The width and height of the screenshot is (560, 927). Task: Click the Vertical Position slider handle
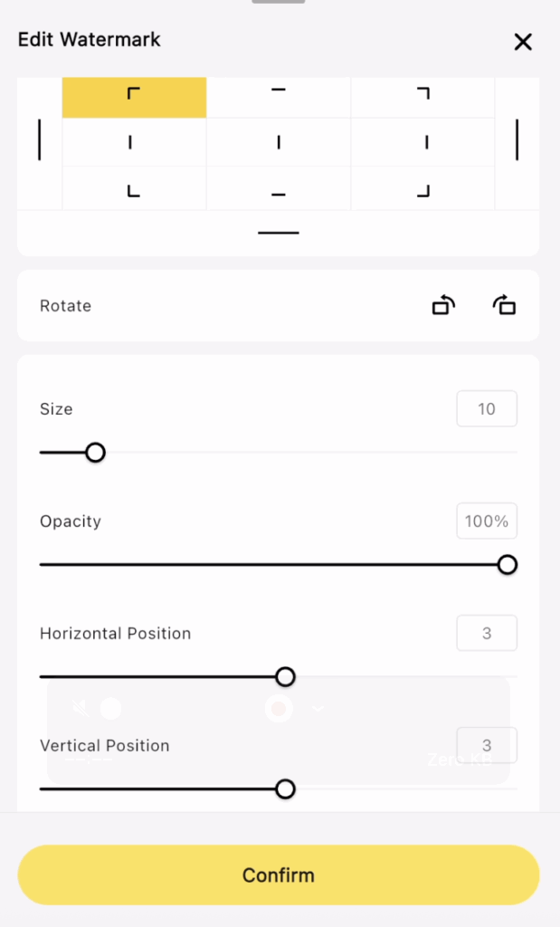point(285,789)
